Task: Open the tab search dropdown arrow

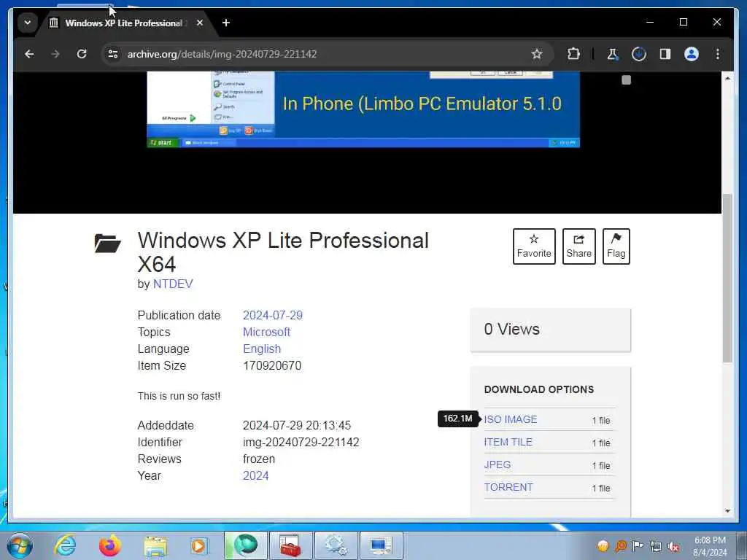Action: [x=28, y=23]
